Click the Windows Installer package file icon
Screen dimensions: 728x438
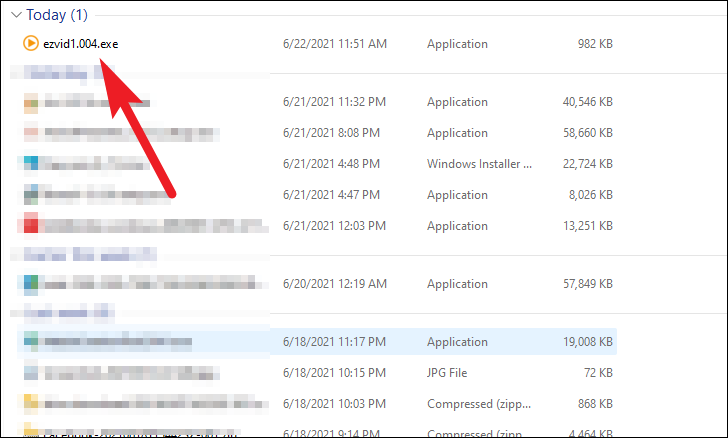click(x=30, y=164)
